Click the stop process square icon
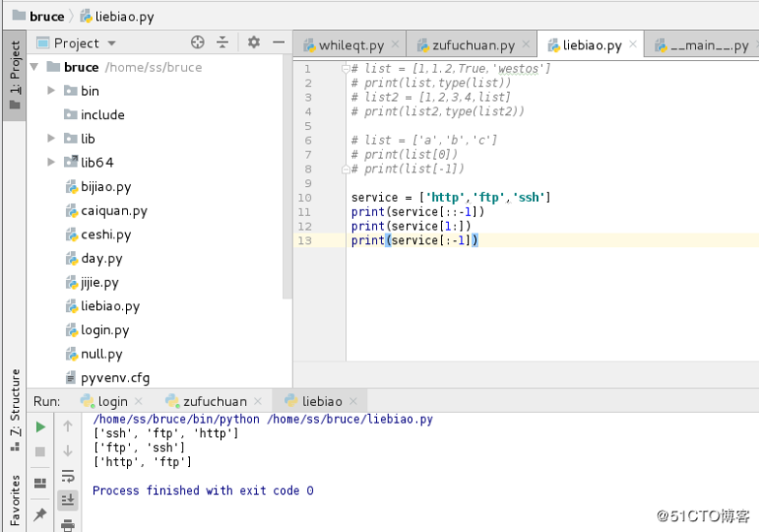 click(x=40, y=452)
